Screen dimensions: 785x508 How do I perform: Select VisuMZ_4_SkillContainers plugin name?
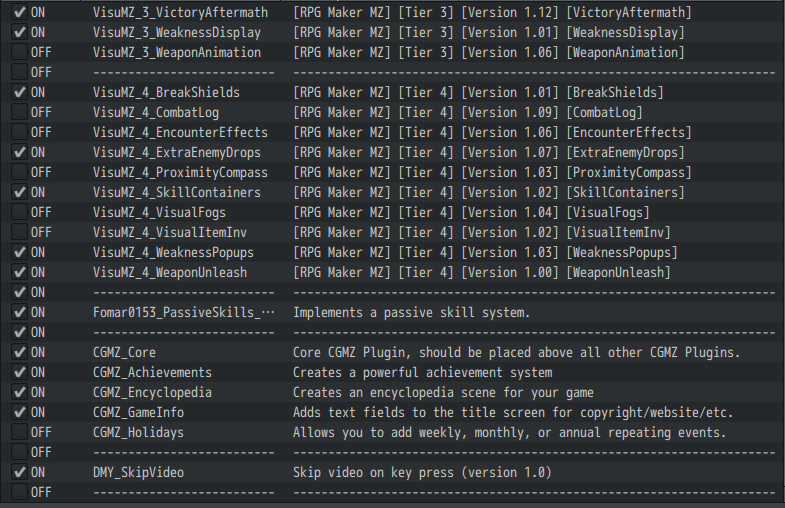(x=177, y=193)
